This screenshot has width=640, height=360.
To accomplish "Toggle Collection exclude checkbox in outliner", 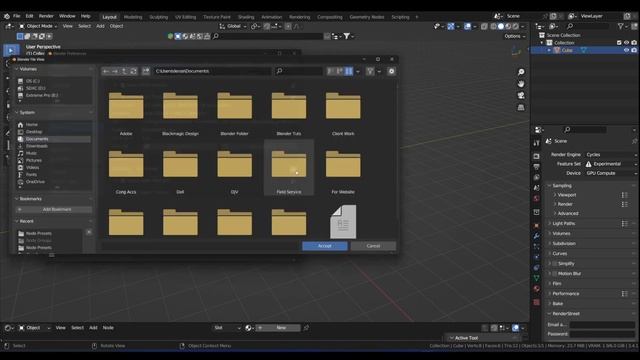I will click(619, 43).
